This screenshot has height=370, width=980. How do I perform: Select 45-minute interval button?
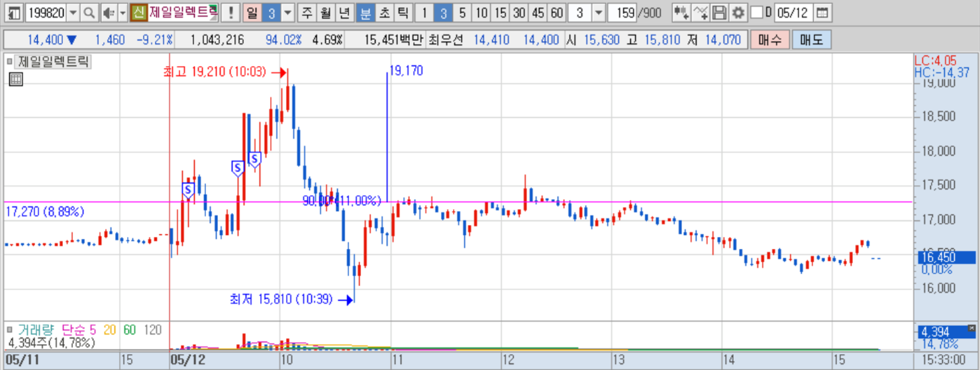538,13
